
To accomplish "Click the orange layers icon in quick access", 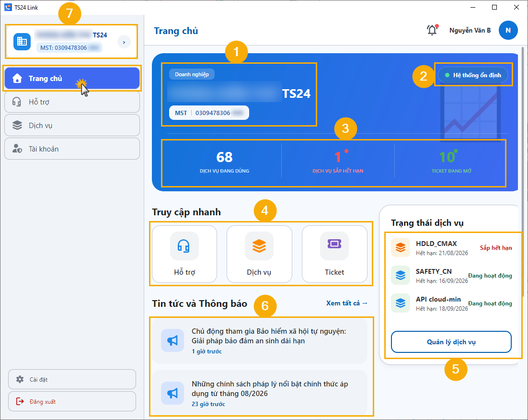I will coord(259,246).
